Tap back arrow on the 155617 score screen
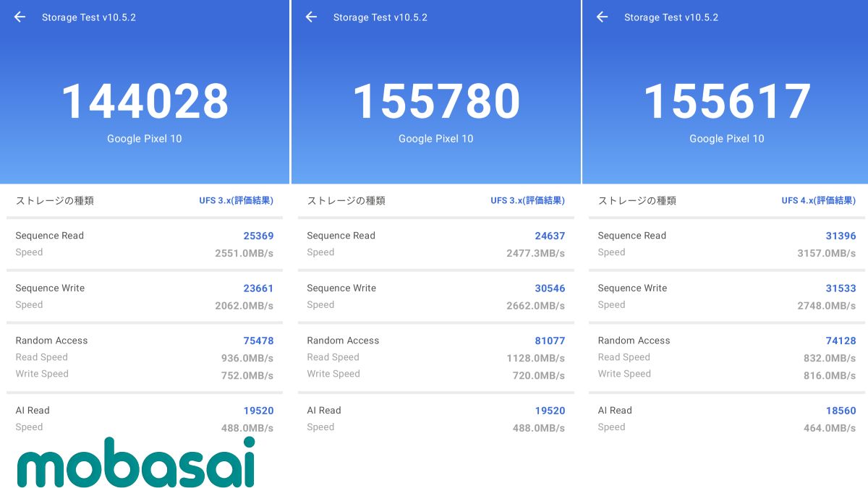The width and height of the screenshot is (868, 488). coord(602,17)
